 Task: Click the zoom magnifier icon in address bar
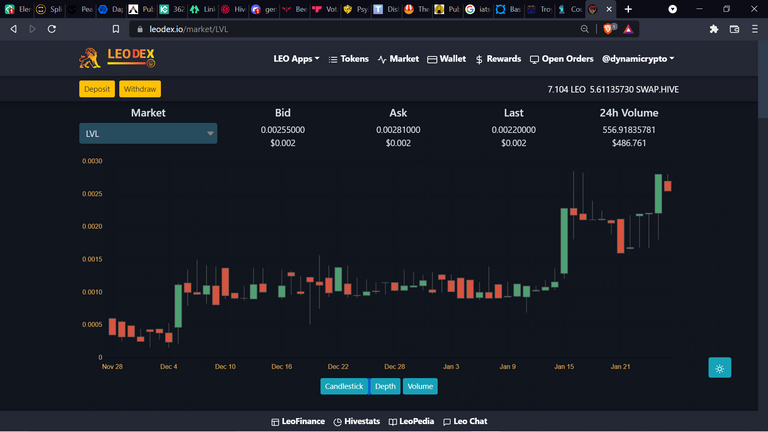[584, 29]
